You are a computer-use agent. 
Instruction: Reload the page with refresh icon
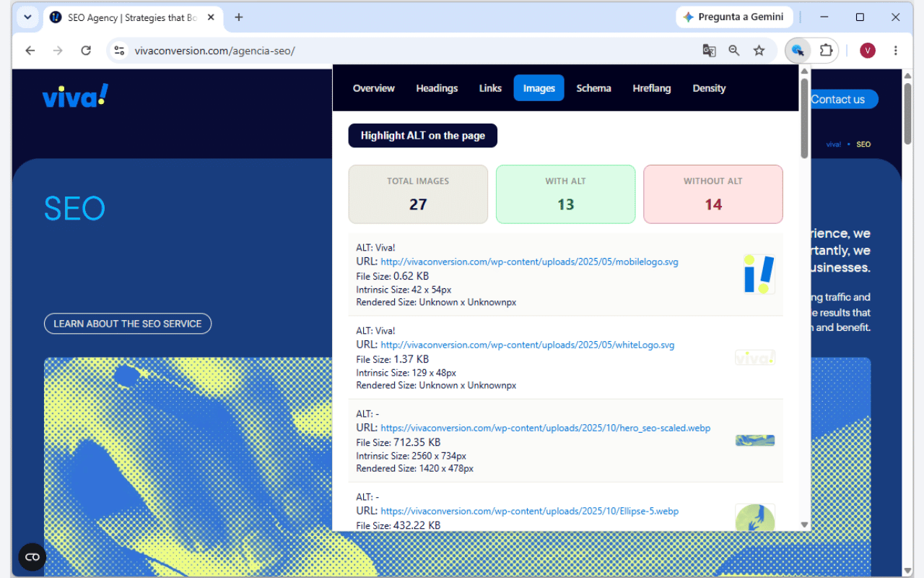[86, 51]
